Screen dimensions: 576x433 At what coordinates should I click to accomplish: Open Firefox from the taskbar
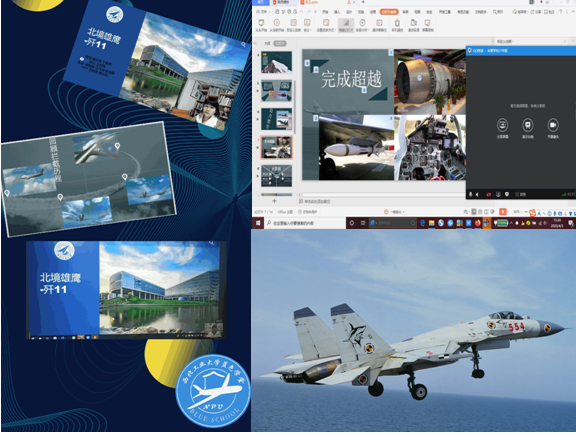478,223
